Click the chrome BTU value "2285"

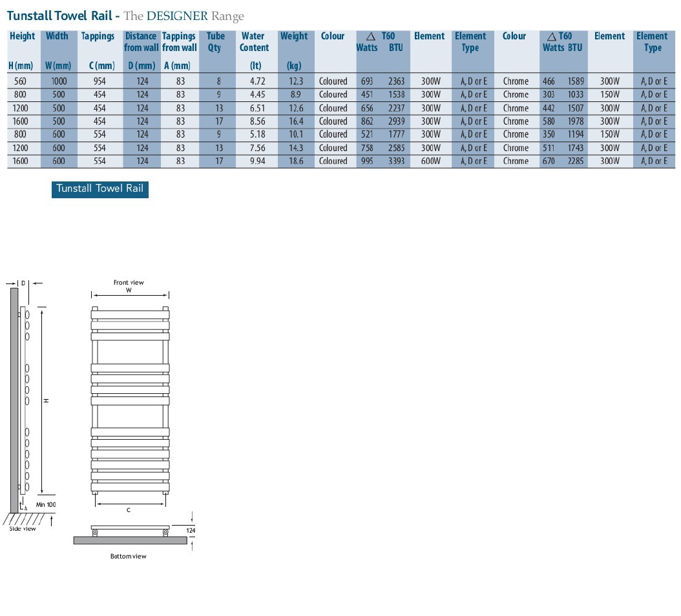(576, 161)
